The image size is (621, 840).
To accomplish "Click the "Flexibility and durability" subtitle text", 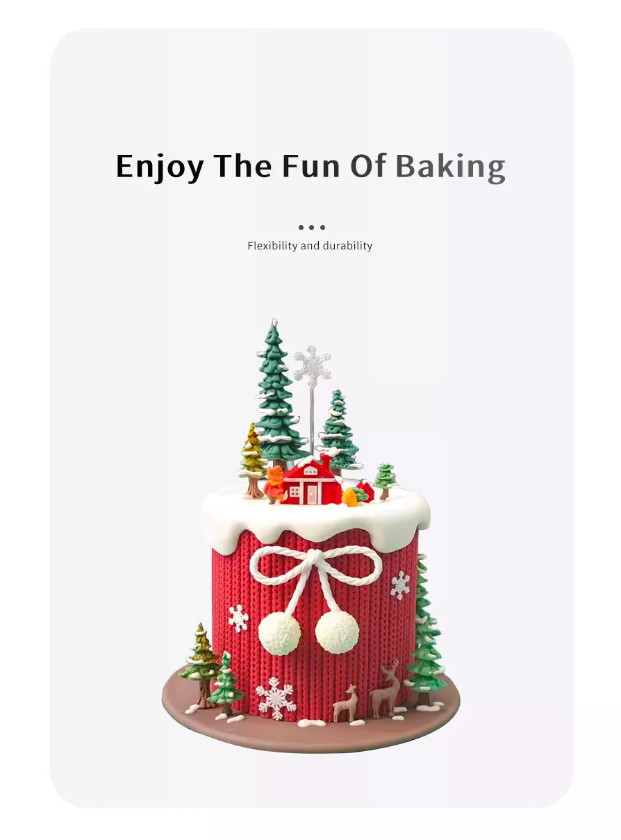I will (x=310, y=246).
